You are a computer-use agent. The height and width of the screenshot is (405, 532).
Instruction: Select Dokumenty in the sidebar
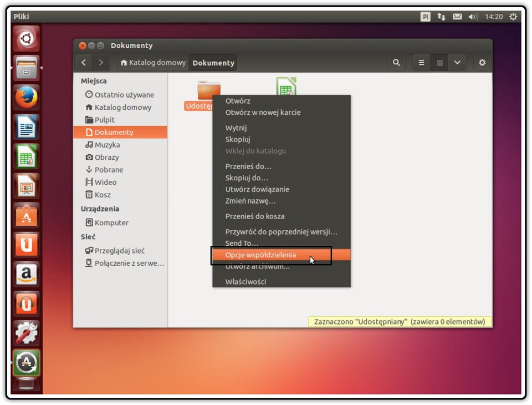point(120,132)
